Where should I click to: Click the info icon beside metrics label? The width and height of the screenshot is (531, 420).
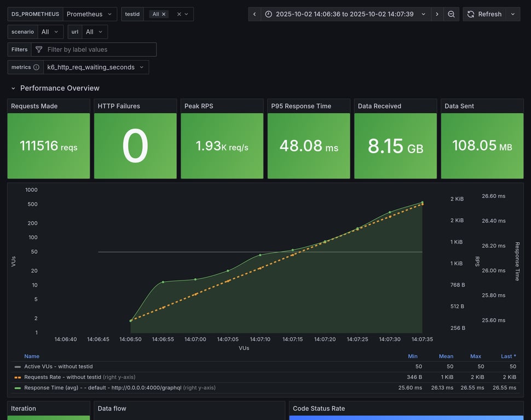tap(36, 67)
